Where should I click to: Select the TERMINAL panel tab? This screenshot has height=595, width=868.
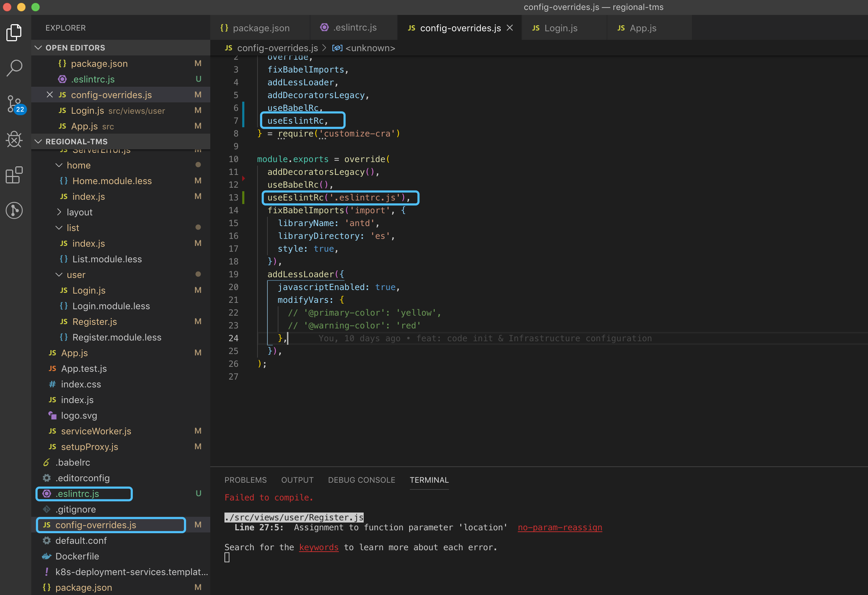(x=429, y=480)
